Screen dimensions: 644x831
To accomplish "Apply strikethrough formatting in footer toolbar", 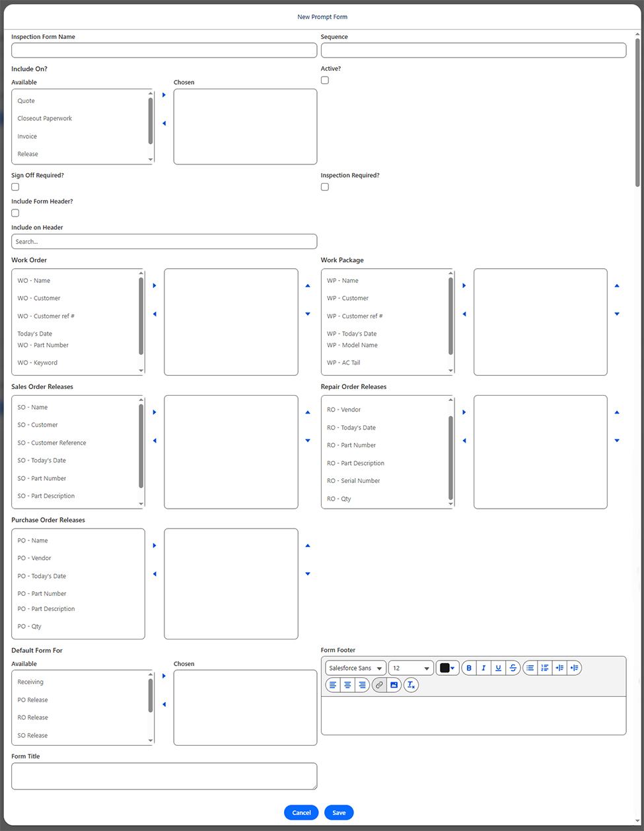I will click(x=513, y=668).
